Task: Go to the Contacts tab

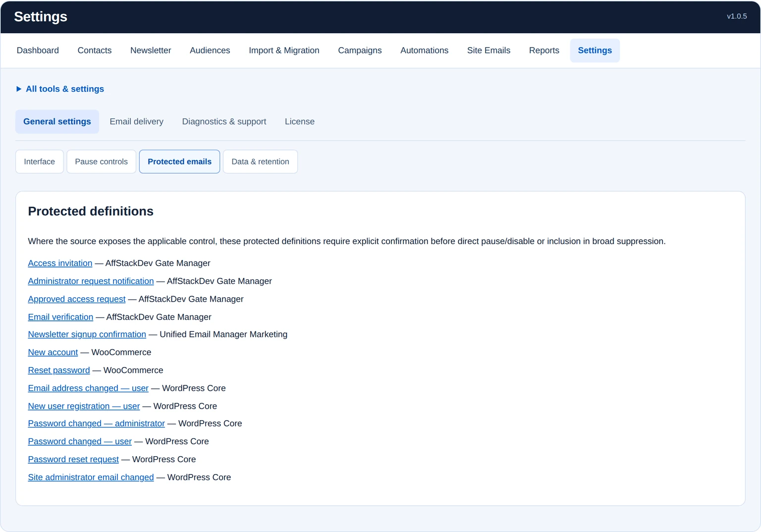Action: (x=95, y=51)
